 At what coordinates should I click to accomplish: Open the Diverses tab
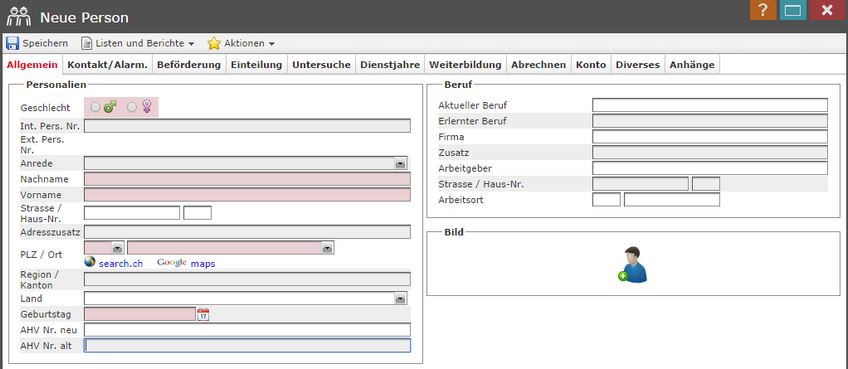638,65
